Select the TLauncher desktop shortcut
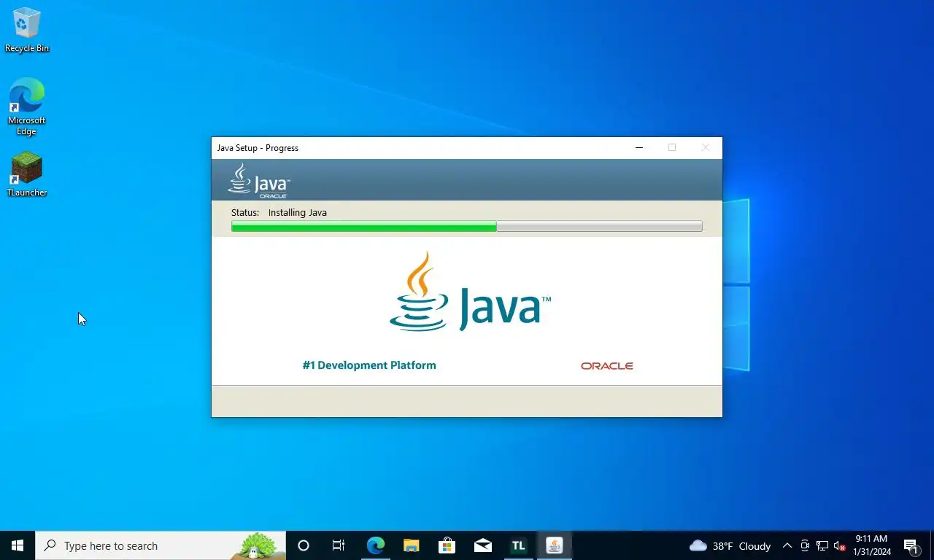The height and width of the screenshot is (560, 934). click(27, 174)
